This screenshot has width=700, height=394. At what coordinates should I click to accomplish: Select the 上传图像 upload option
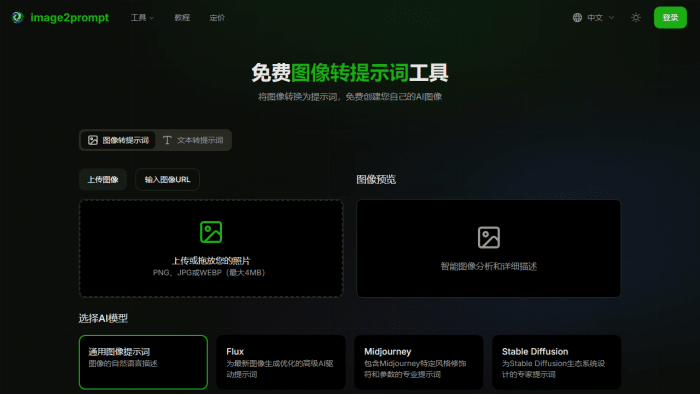pos(103,179)
